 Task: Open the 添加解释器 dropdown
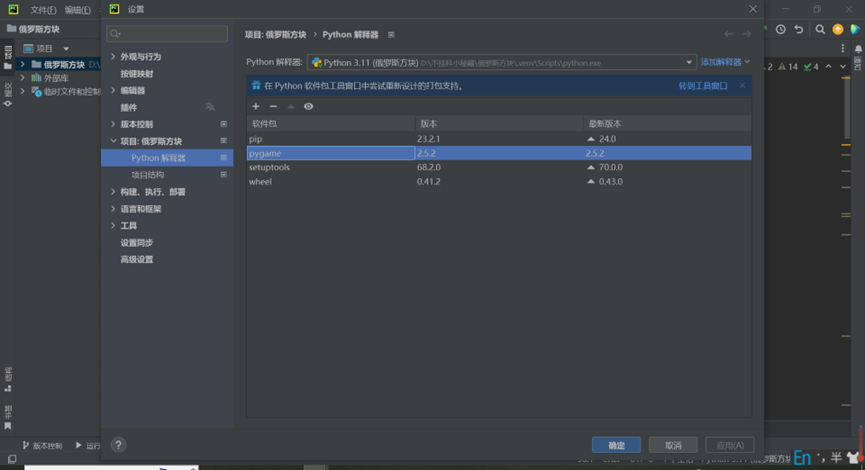(725, 62)
